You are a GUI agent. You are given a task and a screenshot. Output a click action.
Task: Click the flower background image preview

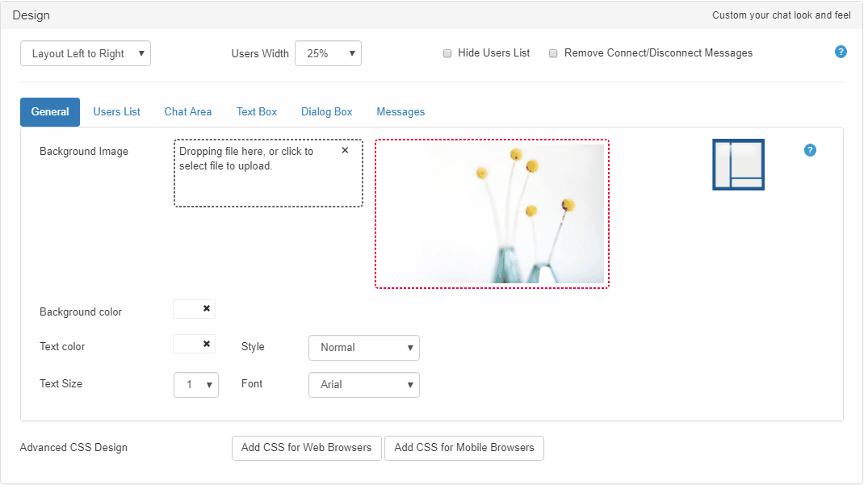point(492,214)
